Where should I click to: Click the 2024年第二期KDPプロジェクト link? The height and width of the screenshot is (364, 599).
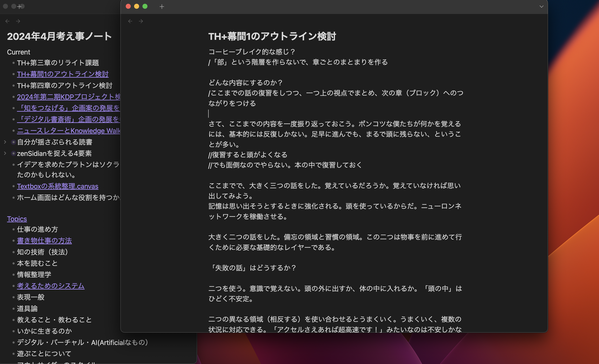click(69, 97)
